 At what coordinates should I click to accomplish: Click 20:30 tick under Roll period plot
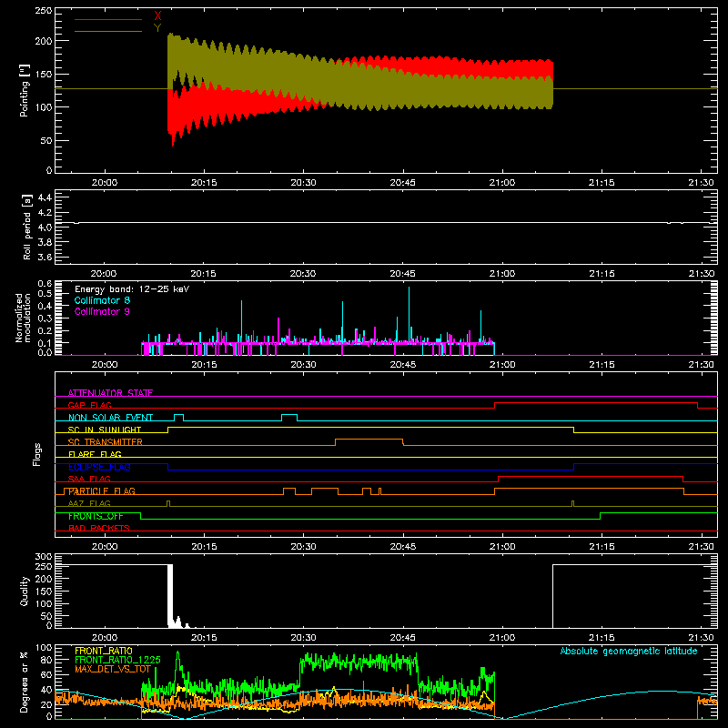coord(303,274)
